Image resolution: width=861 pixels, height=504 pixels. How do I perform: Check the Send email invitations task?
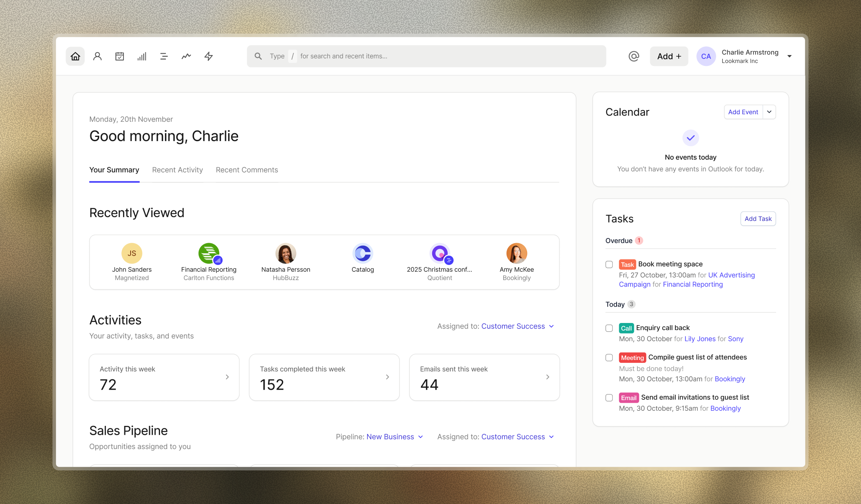(609, 398)
